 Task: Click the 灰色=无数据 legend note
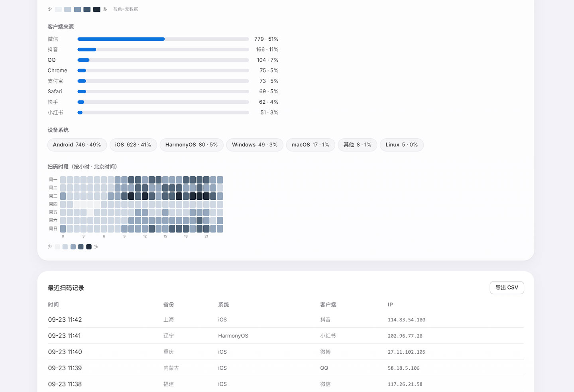coord(126,9)
